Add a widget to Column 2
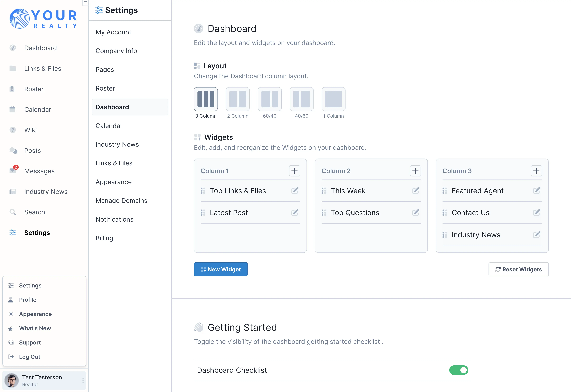 415,171
